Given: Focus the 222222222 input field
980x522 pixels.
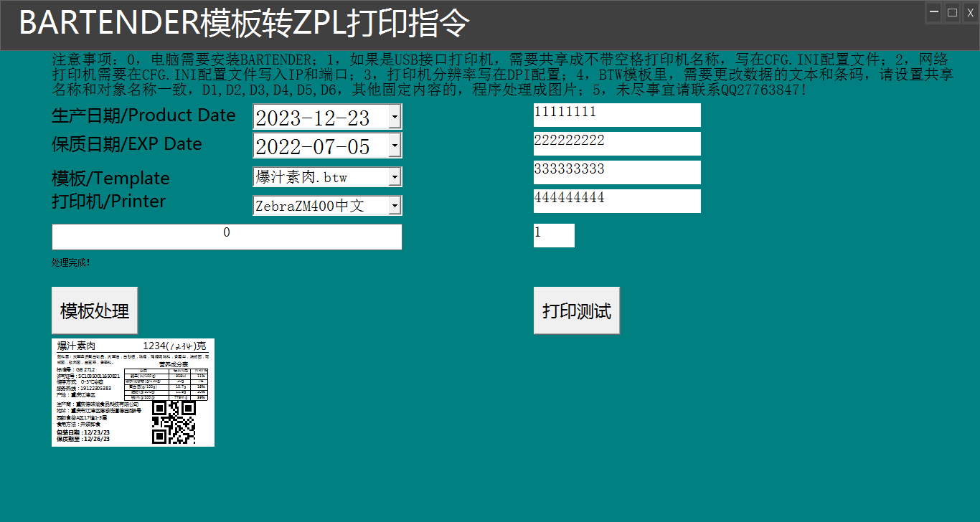Looking at the screenshot, I should click(617, 144).
